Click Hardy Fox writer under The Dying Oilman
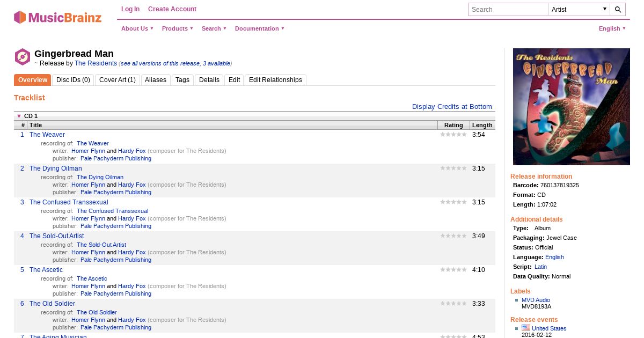The image size is (644, 338). (x=132, y=185)
